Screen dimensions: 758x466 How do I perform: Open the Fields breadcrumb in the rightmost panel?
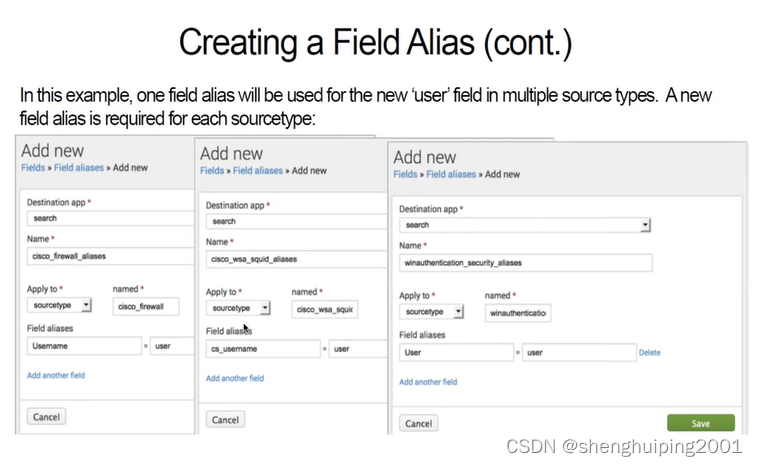click(405, 175)
